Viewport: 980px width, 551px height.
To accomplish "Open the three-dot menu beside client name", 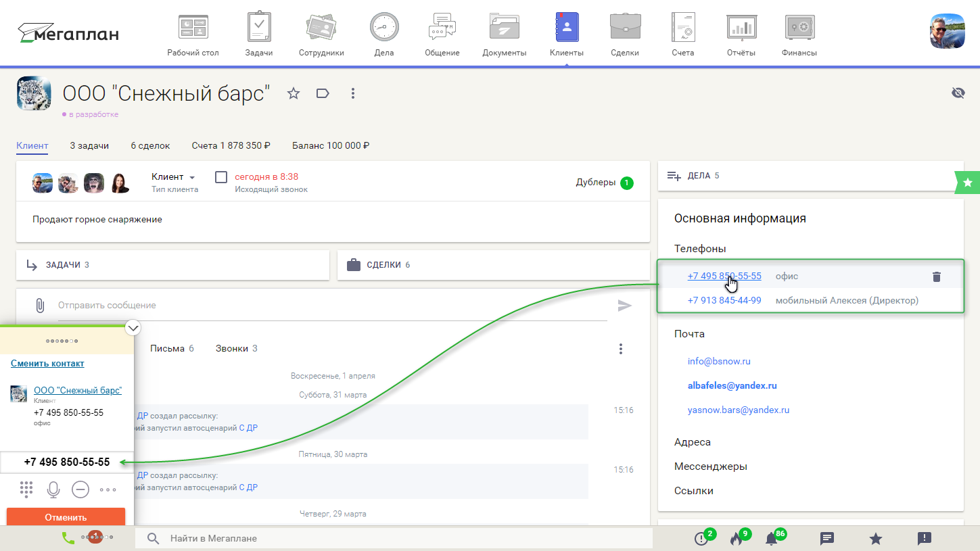I will pos(353,93).
